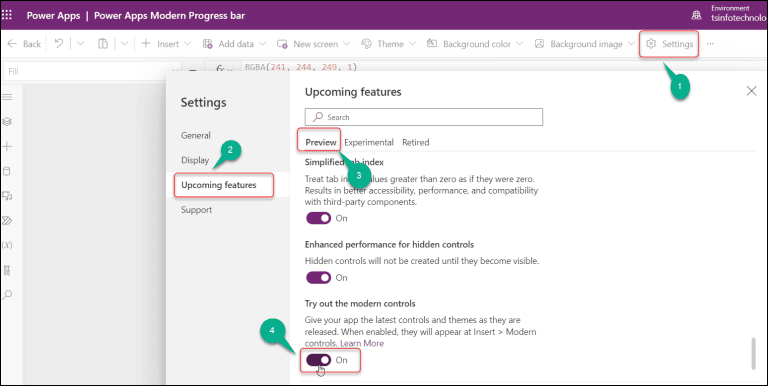Viewport: 768px width, 386px height.
Task: Open the Power Automate icon in sidebar
Action: click(x=7, y=221)
